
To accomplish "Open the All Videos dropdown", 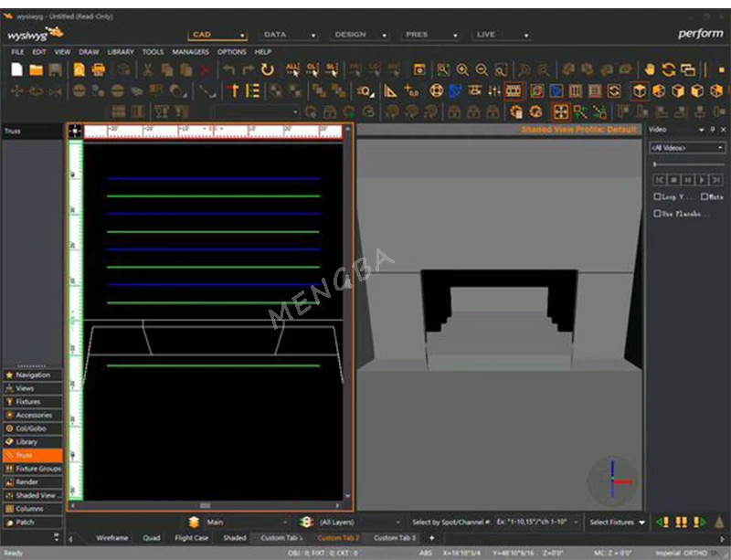I will tap(688, 148).
